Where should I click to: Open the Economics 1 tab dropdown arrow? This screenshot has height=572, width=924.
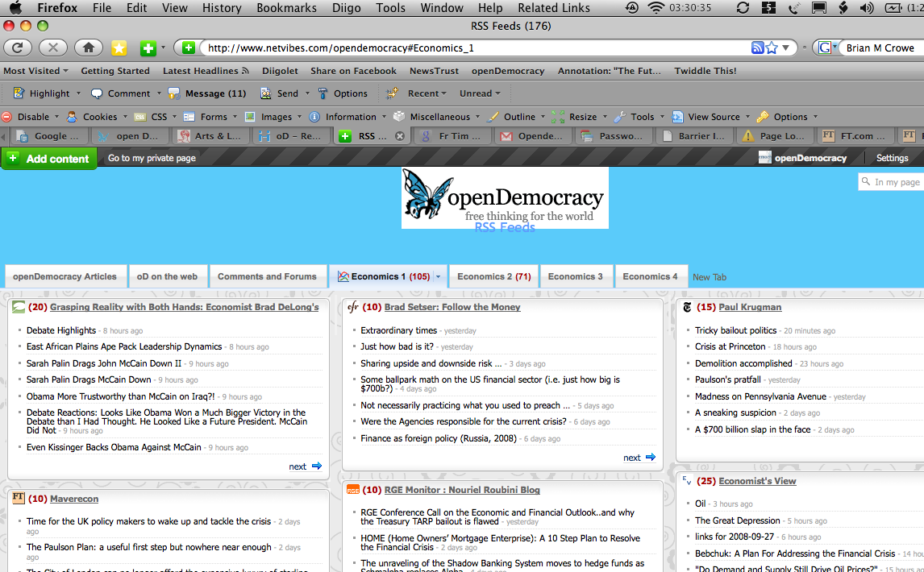tap(438, 277)
